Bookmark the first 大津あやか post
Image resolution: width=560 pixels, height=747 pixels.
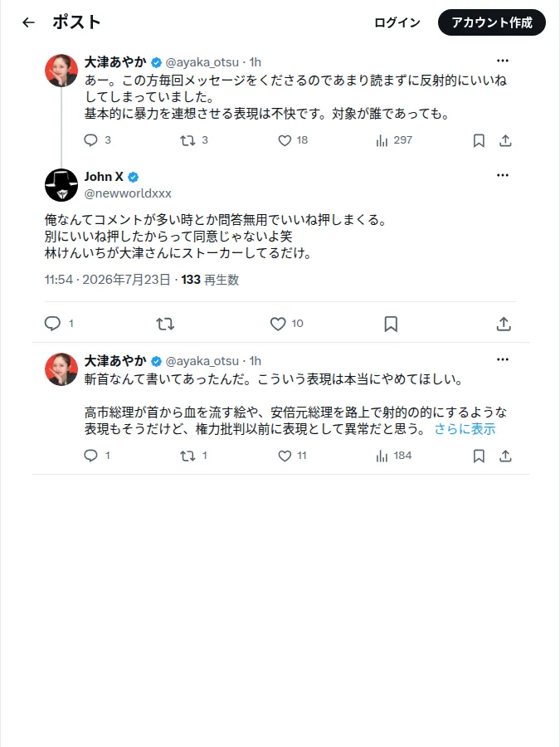tap(479, 140)
